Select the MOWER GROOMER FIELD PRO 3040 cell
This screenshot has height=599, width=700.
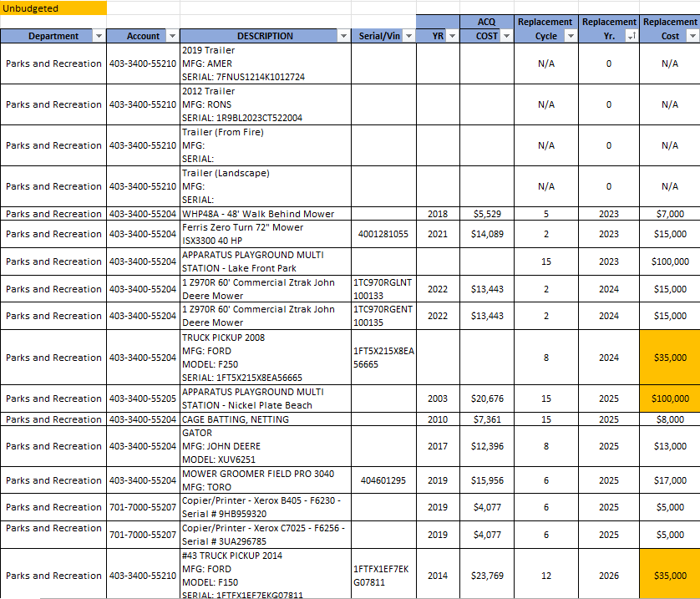click(x=265, y=480)
